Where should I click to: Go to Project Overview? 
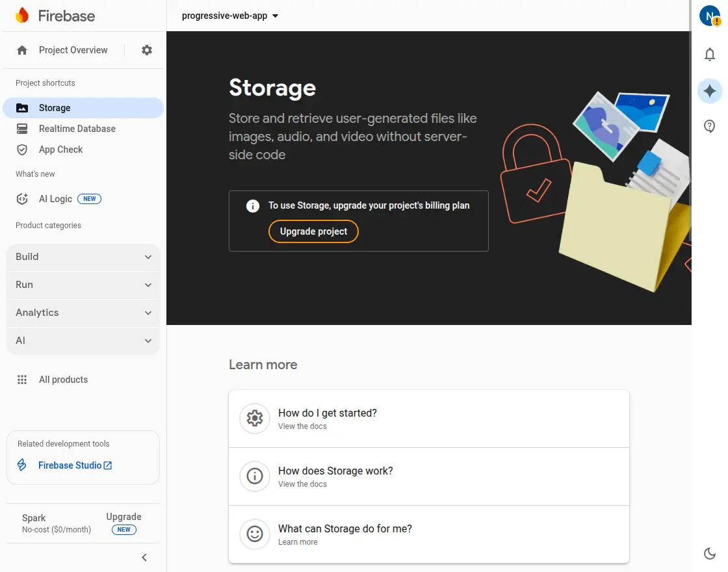click(73, 50)
